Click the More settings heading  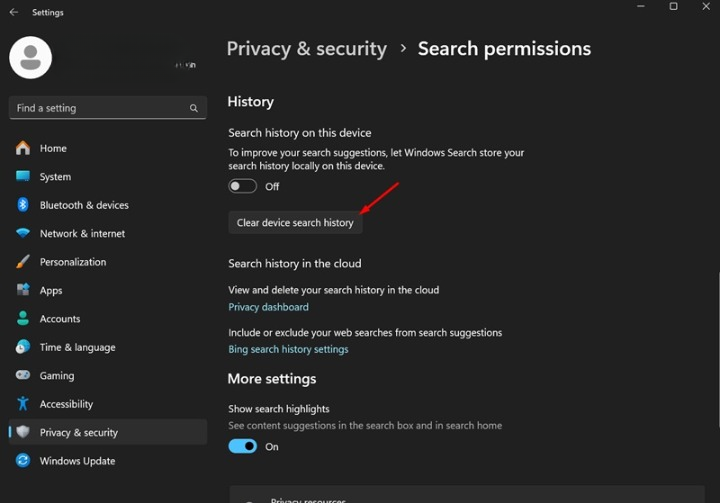click(272, 379)
